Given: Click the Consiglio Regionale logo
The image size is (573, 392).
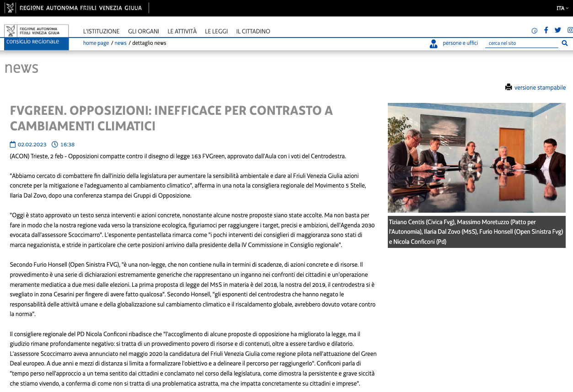Looking at the screenshot, I should coord(36,37).
